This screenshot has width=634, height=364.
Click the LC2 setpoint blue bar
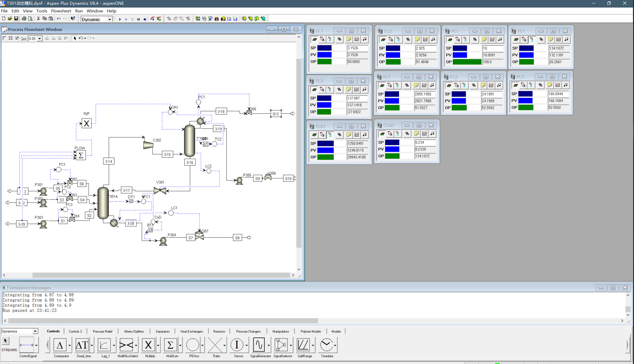[393, 48]
